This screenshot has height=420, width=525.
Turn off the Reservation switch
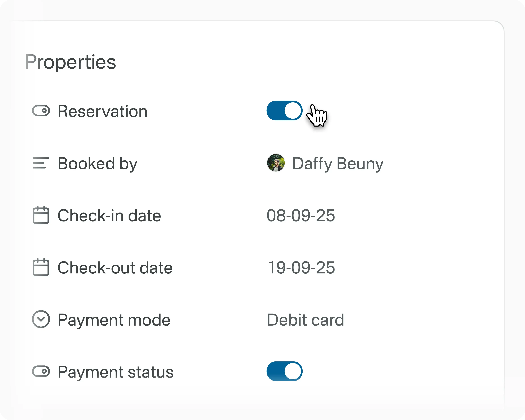pos(284,111)
